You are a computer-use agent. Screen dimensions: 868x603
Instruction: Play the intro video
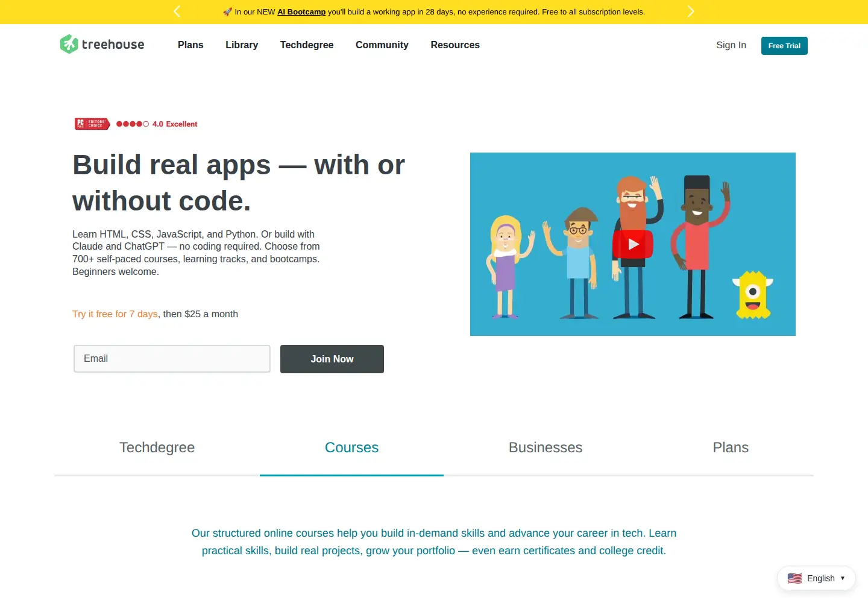click(x=633, y=244)
